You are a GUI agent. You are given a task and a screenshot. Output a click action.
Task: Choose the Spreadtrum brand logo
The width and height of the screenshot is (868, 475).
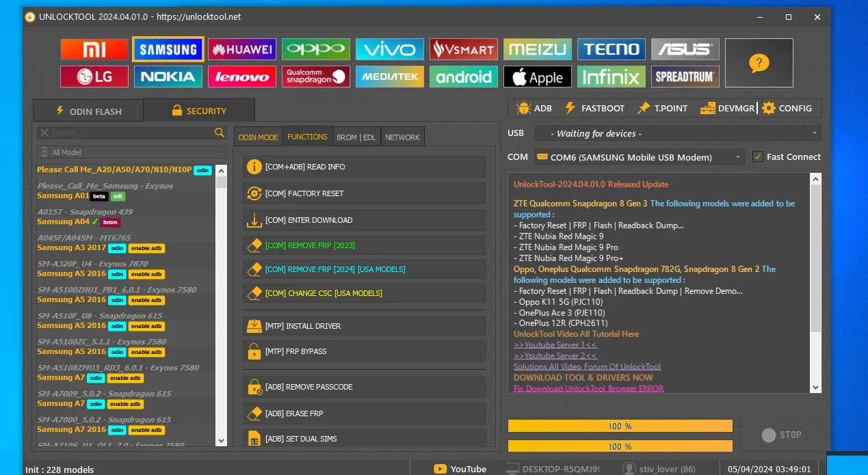[x=685, y=77]
